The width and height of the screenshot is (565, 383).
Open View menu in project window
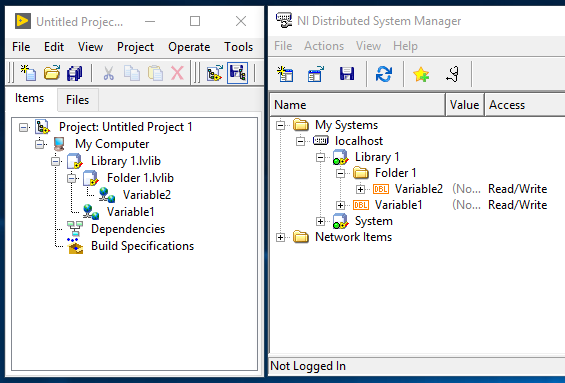click(90, 47)
